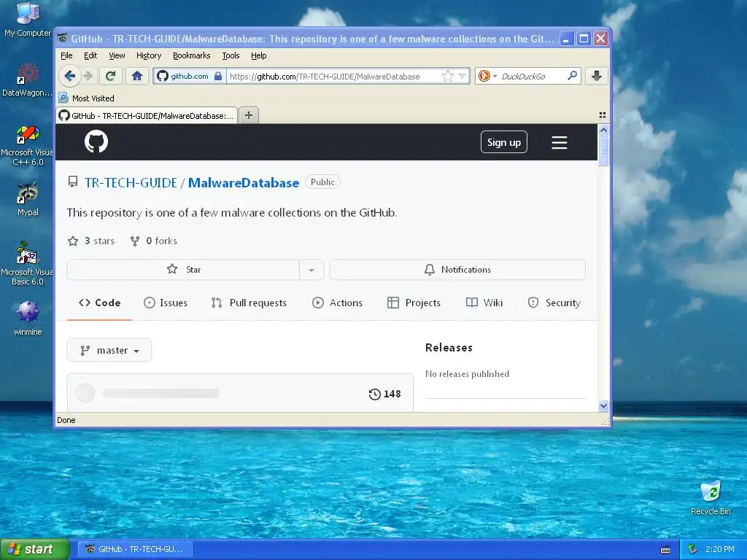Select the winmine desktop icon
Screen dimensions: 747x560
(x=28, y=318)
